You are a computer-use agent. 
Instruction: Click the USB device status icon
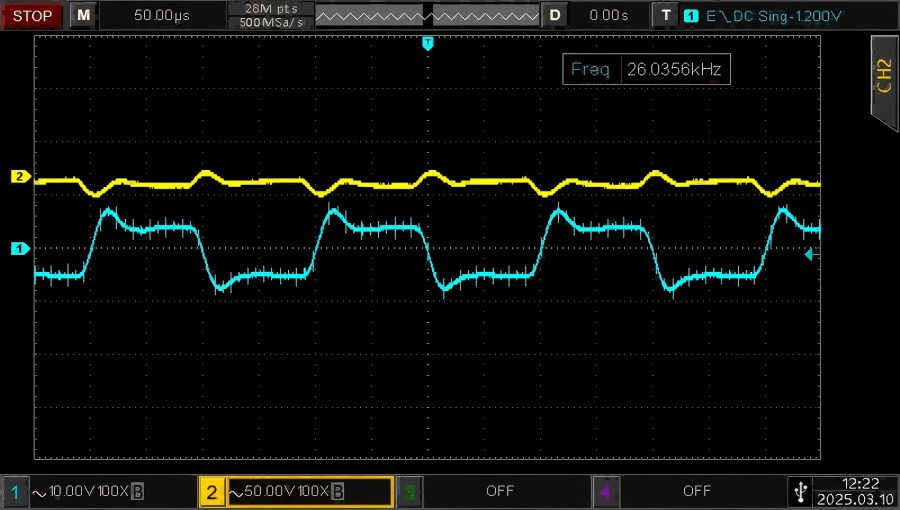[801, 492]
